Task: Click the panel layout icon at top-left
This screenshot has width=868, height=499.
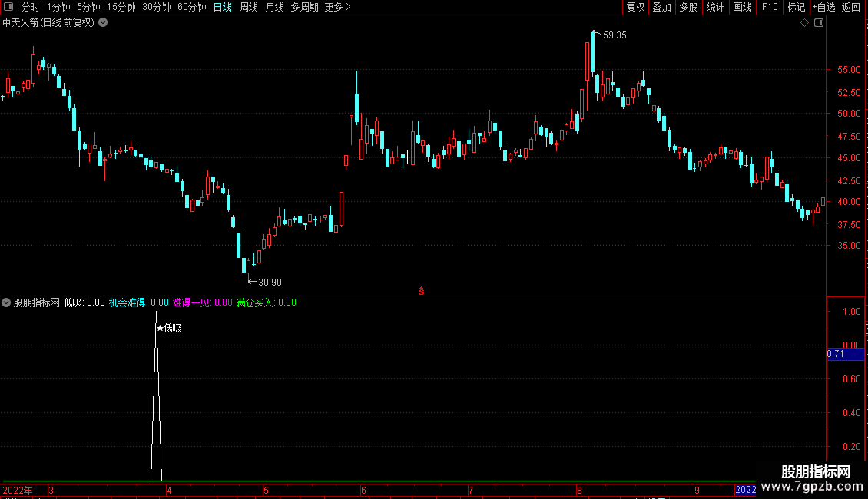Action: click(8, 7)
